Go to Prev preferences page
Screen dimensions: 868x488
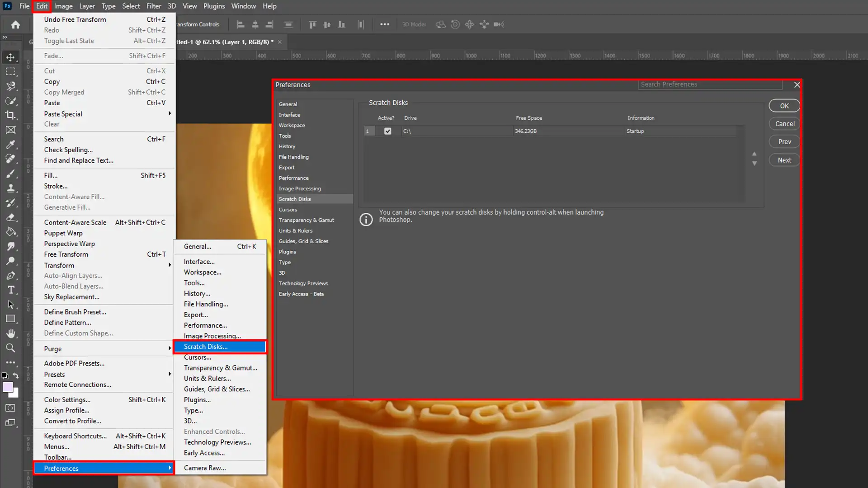[784, 142]
